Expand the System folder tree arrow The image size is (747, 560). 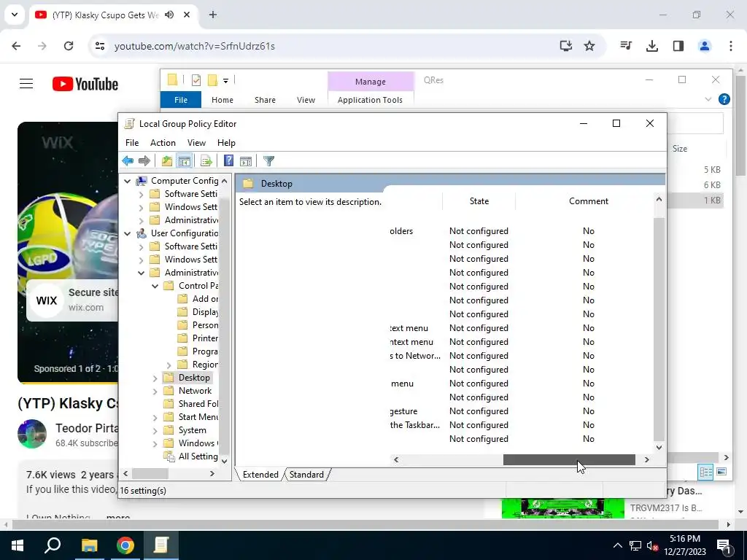point(155,430)
